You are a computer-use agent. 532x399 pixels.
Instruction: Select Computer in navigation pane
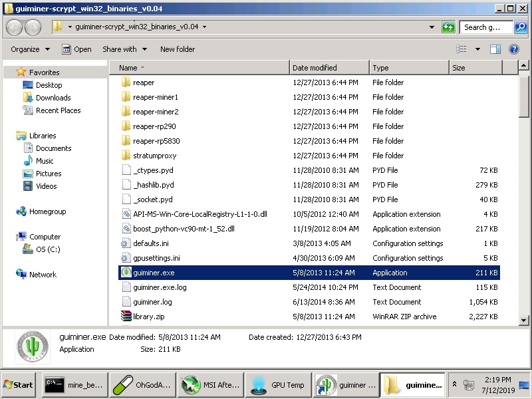(x=45, y=237)
